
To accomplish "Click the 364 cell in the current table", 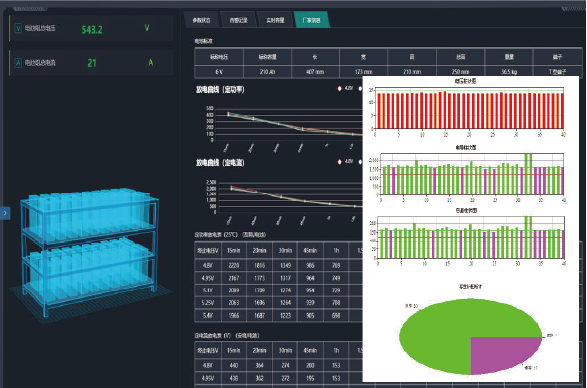I will point(259,365).
